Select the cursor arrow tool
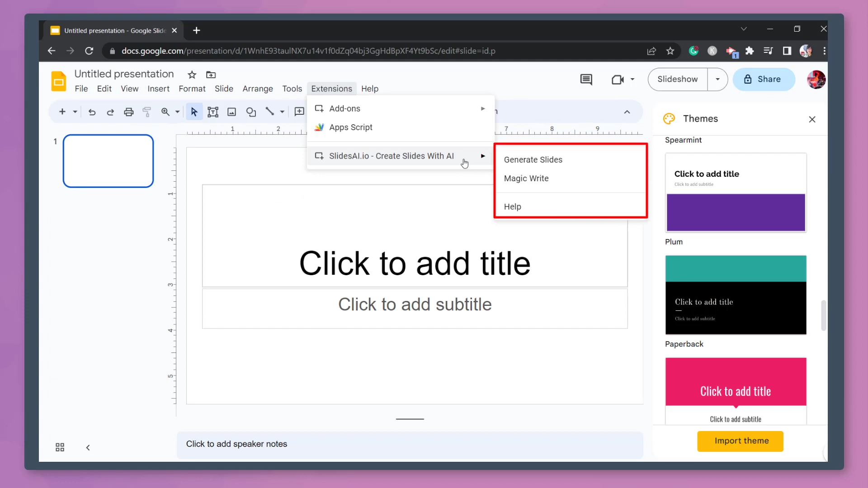Screen dimensions: 868x488 click(x=194, y=112)
